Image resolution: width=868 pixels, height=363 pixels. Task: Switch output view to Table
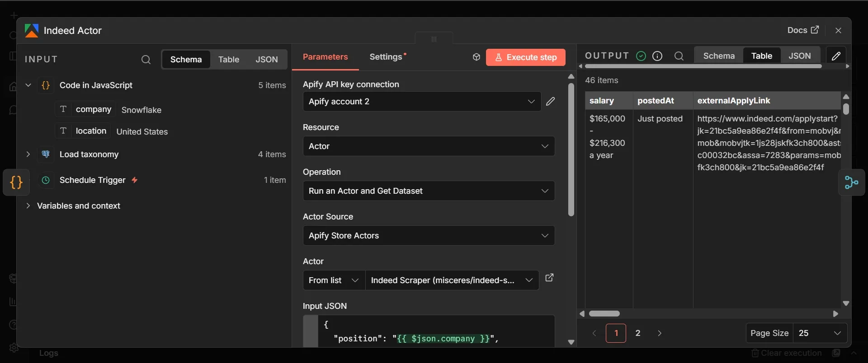click(x=762, y=56)
